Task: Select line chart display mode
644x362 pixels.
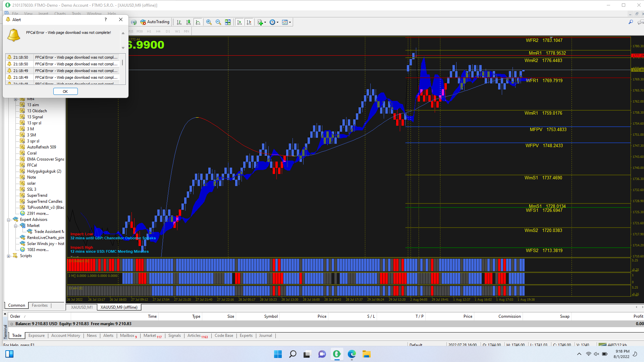Action: pyautogui.click(x=198, y=22)
